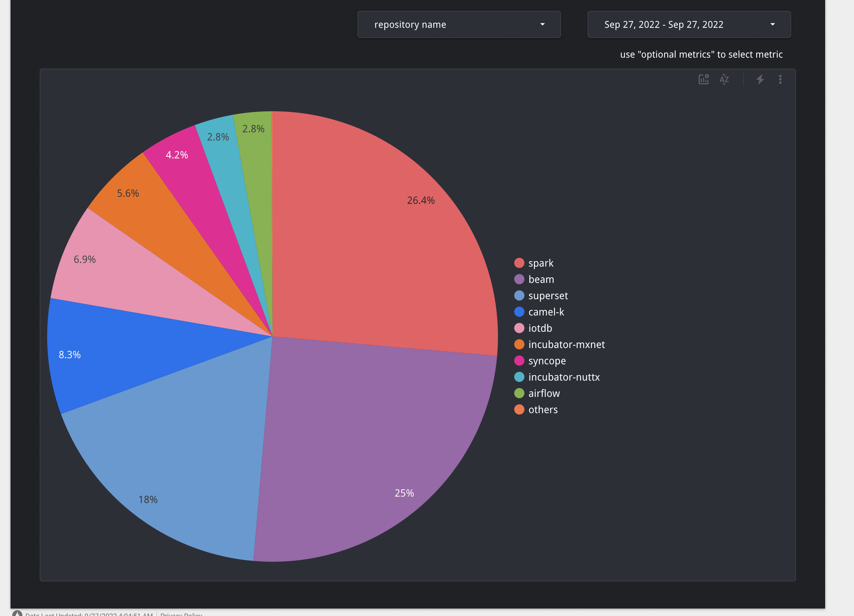Click the incubator-nuttx legend marker
Image resolution: width=854 pixels, height=616 pixels.
coord(519,377)
